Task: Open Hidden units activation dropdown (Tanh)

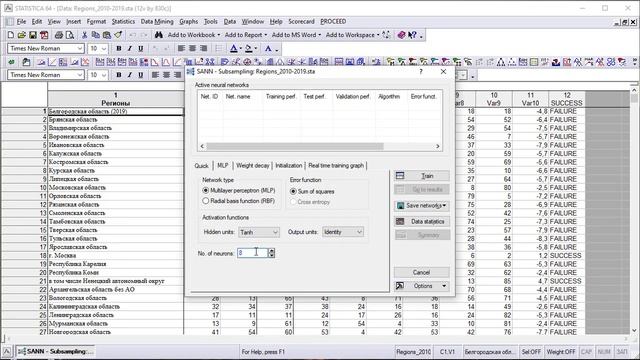Action: 259,232
